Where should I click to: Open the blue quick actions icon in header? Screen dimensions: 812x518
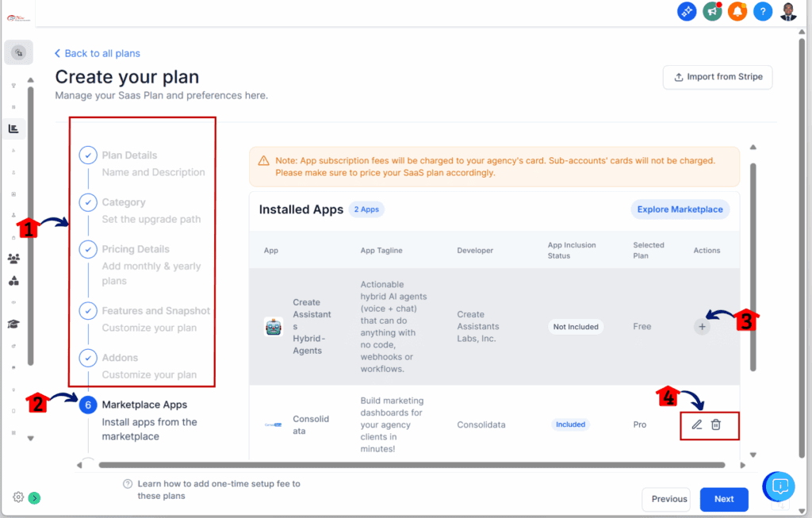pyautogui.click(x=687, y=11)
